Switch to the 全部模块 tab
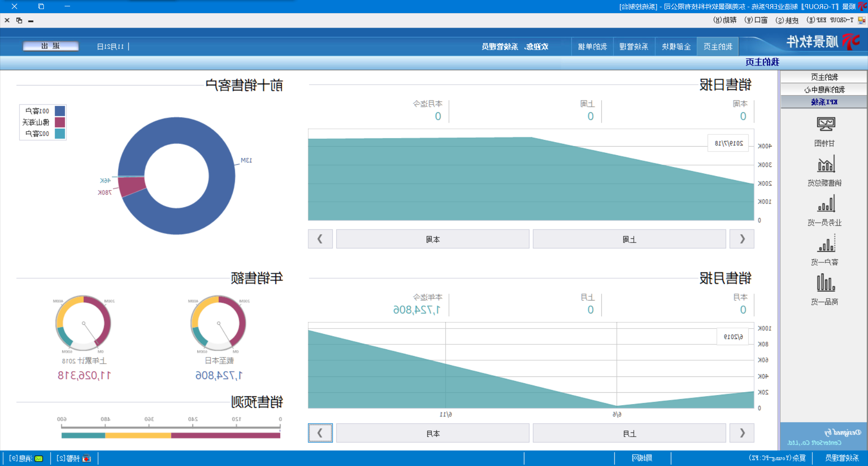The image size is (868, 466). [676, 47]
